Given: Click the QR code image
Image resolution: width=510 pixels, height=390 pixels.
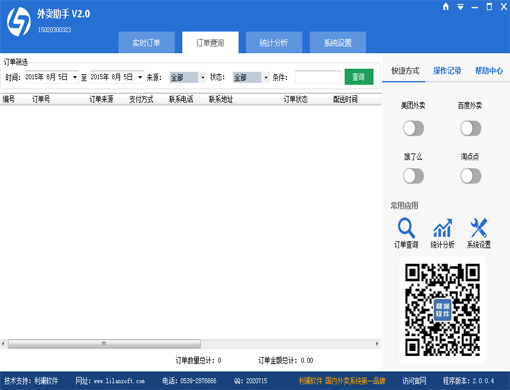Looking at the screenshot, I should [x=442, y=310].
